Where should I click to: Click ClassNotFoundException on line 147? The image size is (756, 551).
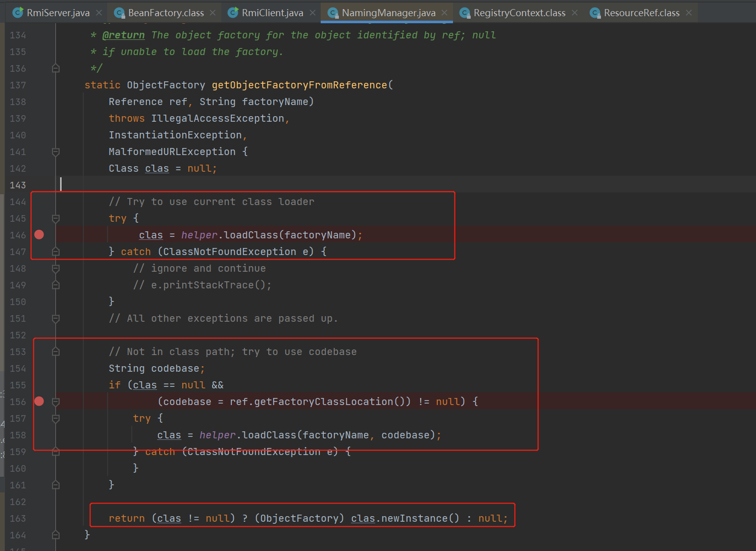(x=229, y=252)
